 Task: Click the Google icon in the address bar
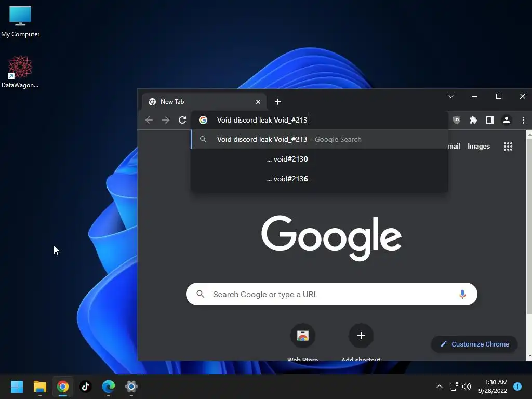coord(203,120)
